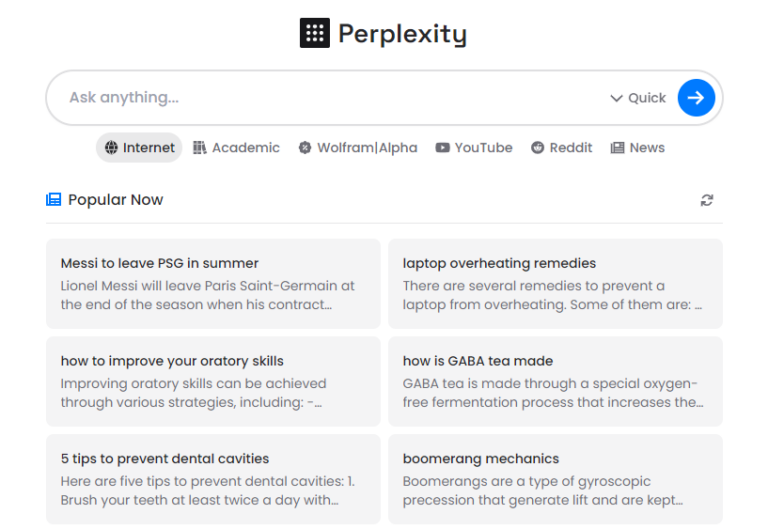The height and width of the screenshot is (529, 768).
Task: Click the Ask anything search field
Action: coord(330,98)
